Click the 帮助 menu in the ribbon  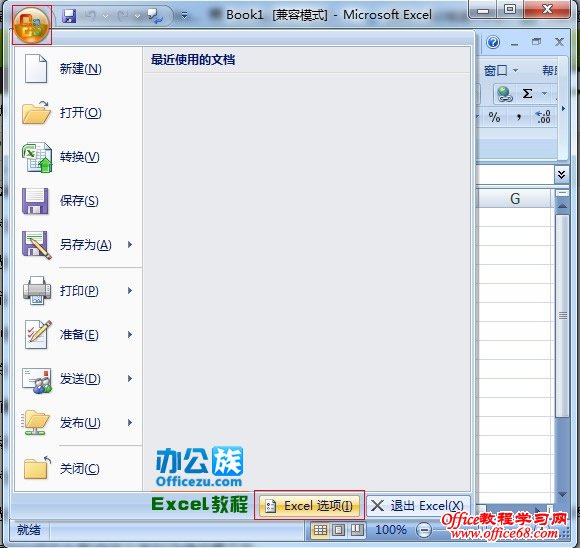tap(550, 70)
